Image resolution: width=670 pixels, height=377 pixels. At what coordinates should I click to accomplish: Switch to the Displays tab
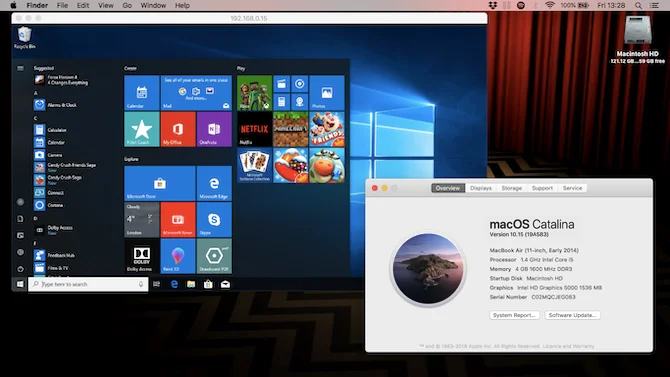[481, 188]
